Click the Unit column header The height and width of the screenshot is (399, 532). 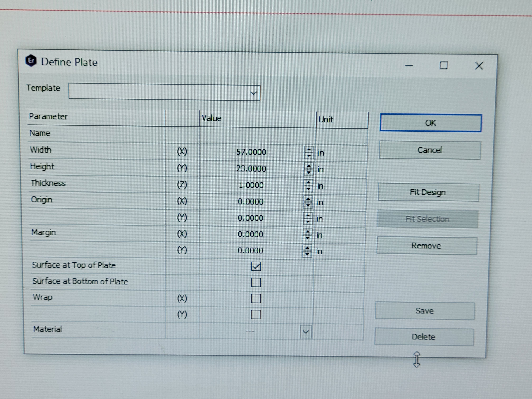342,120
